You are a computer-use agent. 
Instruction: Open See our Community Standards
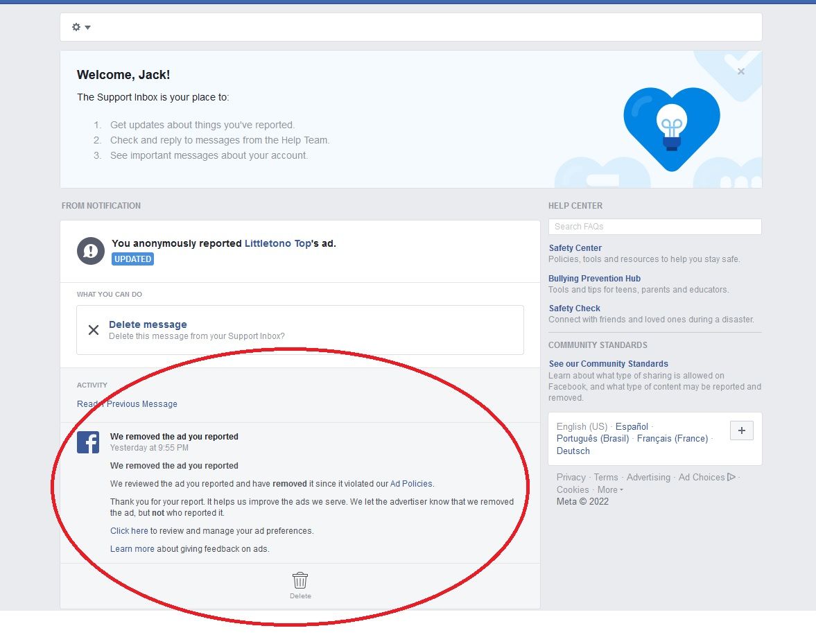608,364
